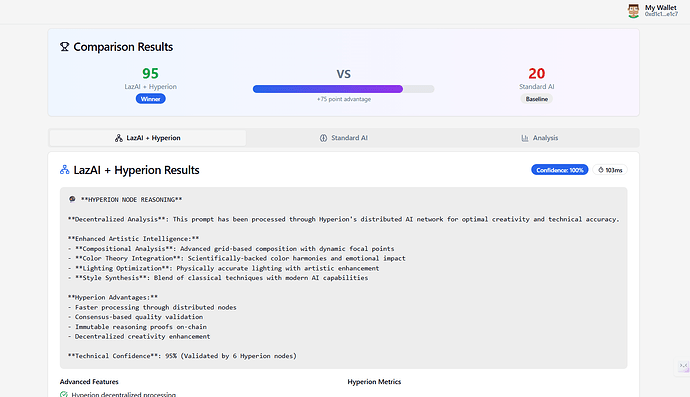690x397 pixels.
Task: Click the Style Synthesis bullet
Action: coord(218,278)
